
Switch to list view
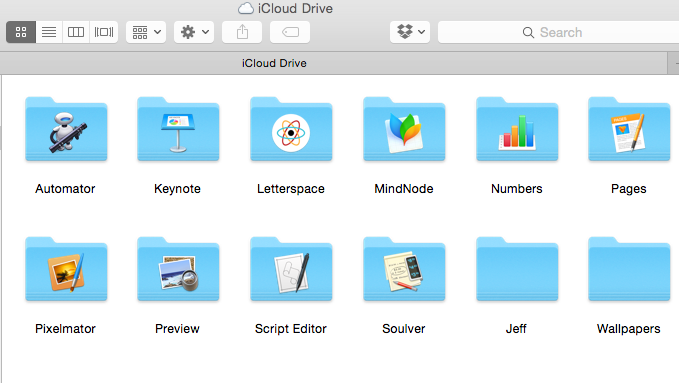49,32
